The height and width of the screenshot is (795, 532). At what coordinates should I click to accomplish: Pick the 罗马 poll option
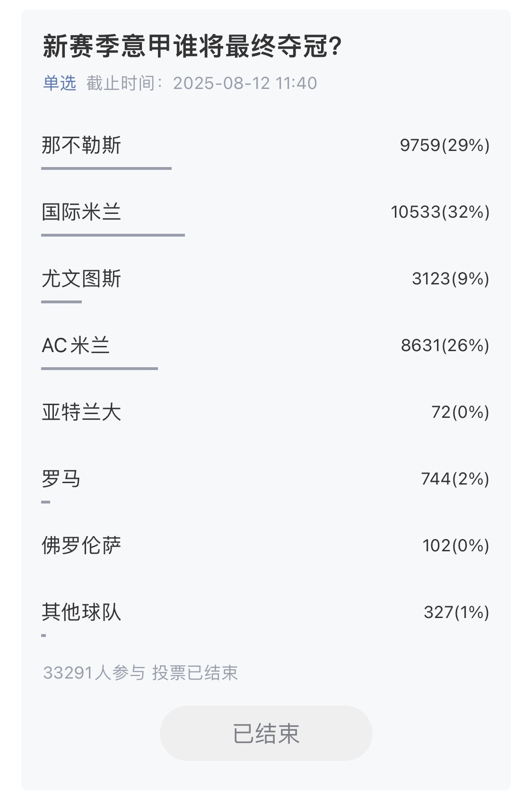[61, 479]
